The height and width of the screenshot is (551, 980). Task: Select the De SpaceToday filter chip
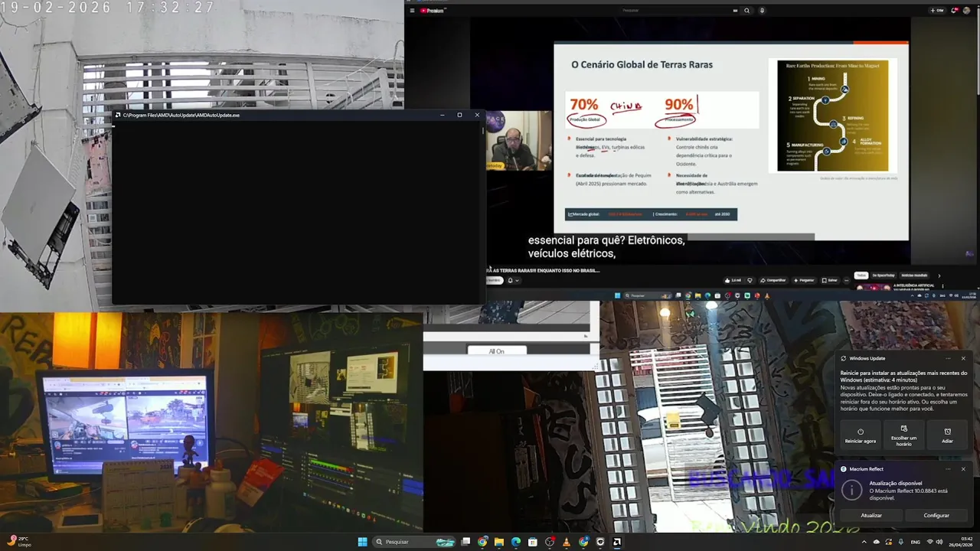tap(884, 275)
